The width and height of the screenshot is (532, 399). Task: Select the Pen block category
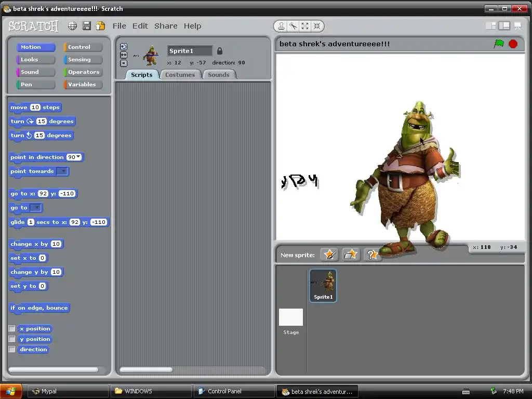tap(36, 84)
